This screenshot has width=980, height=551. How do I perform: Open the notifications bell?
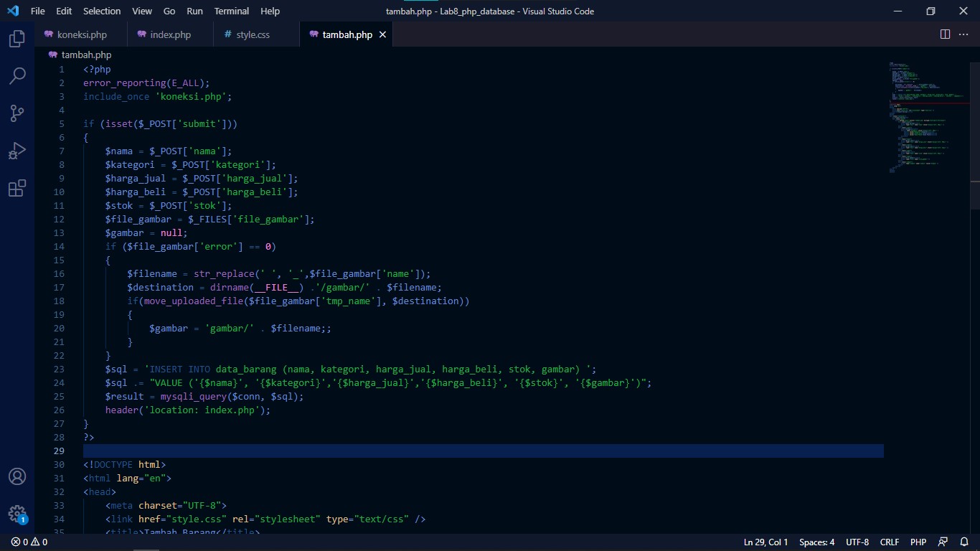click(964, 542)
